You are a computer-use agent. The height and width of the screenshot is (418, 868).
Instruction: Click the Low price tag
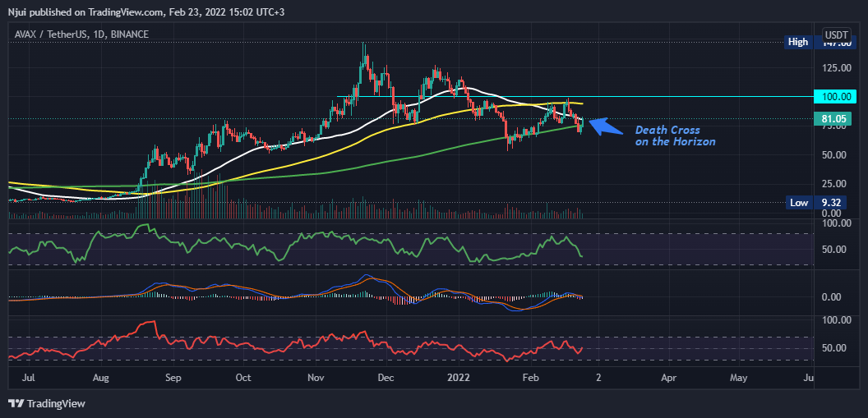click(x=797, y=202)
